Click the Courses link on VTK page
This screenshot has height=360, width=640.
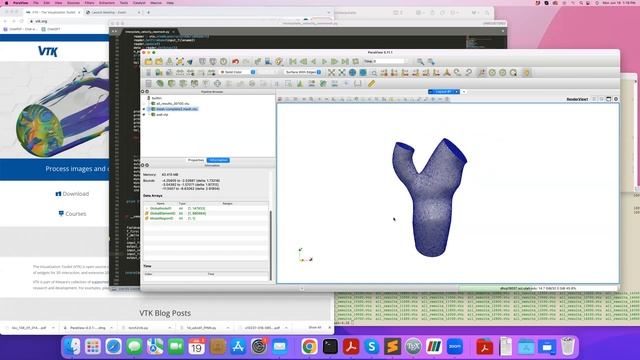coord(72,213)
